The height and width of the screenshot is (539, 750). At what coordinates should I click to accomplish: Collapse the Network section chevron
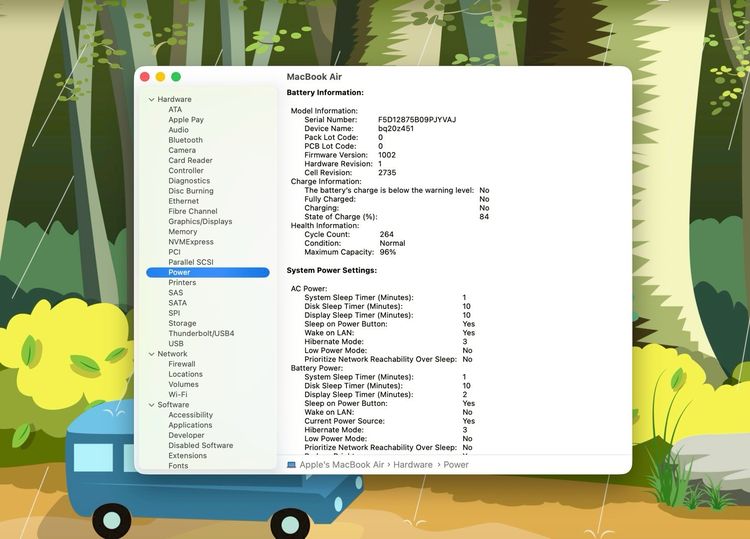[151, 354]
